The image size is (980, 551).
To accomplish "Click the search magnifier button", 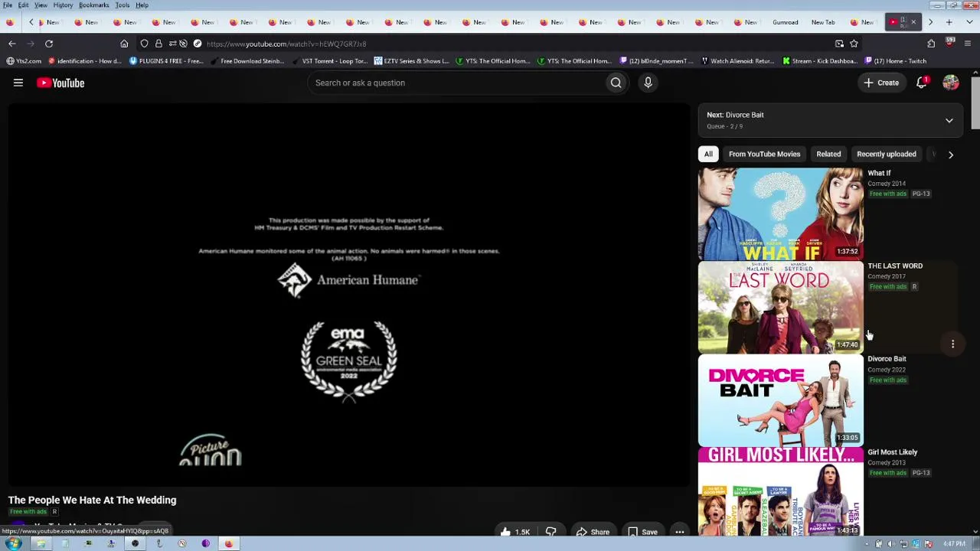I will pos(616,83).
